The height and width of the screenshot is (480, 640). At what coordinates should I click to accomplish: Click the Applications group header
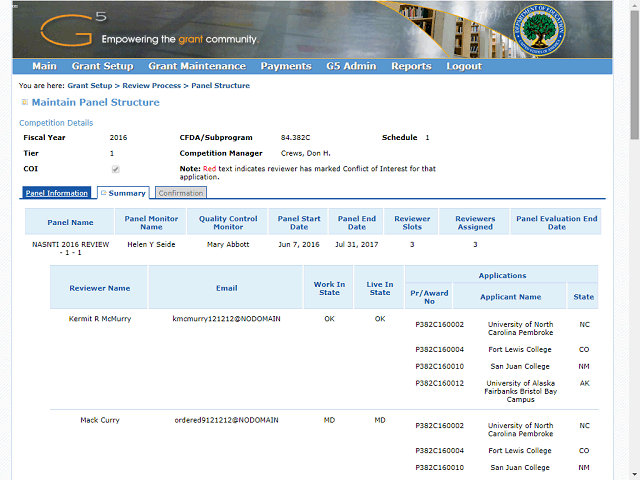point(502,275)
